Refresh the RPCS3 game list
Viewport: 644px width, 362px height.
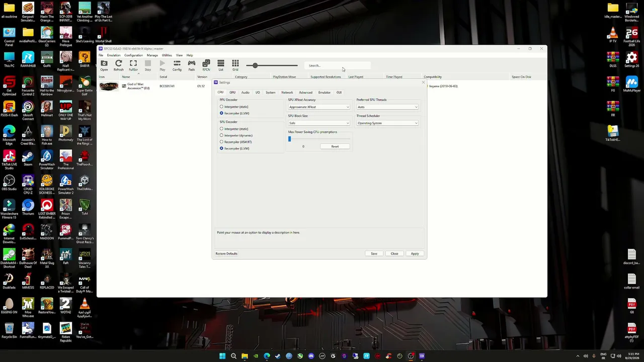(x=118, y=65)
